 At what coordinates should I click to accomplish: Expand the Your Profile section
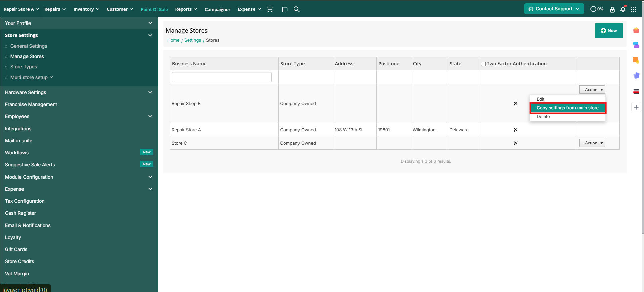[79, 23]
